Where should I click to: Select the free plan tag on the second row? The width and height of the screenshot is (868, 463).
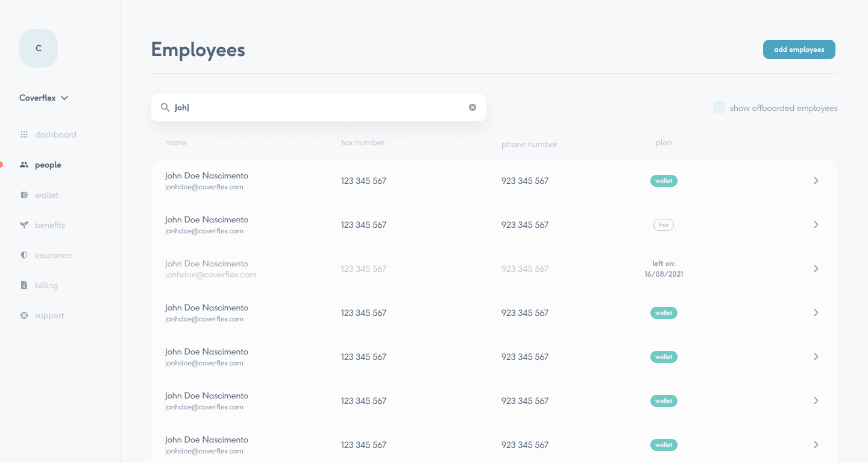[664, 224]
